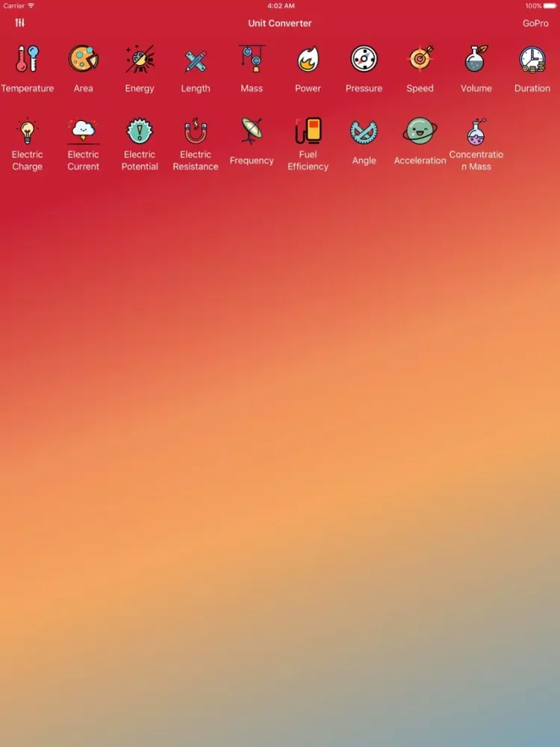The height and width of the screenshot is (747, 560).
Task: Open Electric Potential warning badge icon
Action: tap(140, 131)
